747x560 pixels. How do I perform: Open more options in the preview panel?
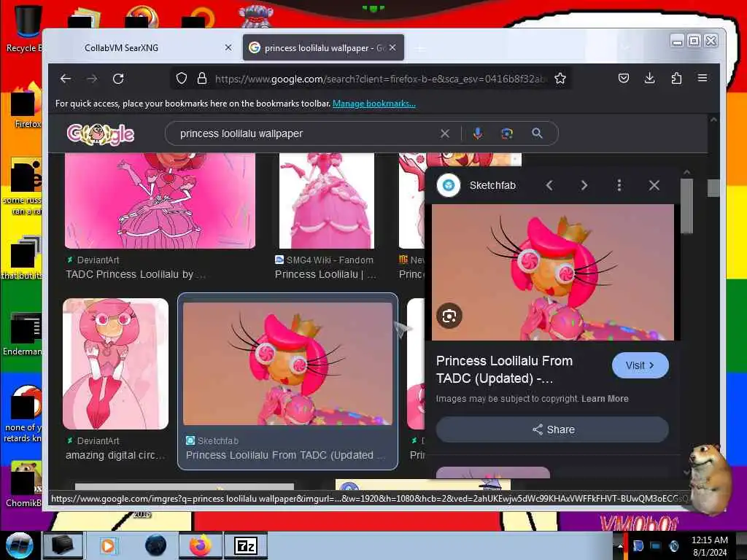[619, 185]
